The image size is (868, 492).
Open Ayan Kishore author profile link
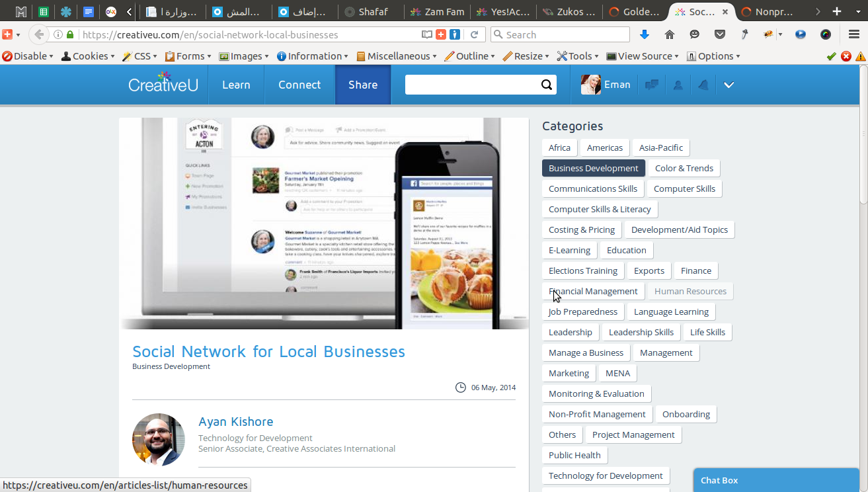(x=235, y=421)
